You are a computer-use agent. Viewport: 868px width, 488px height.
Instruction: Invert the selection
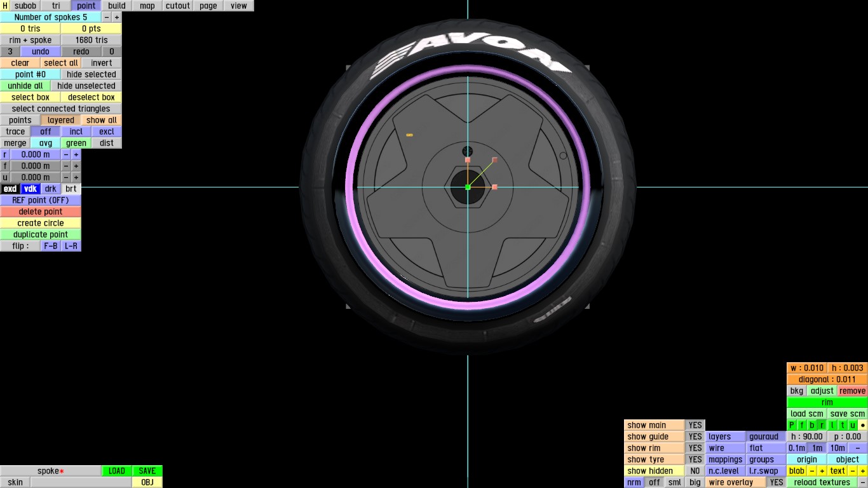click(102, 63)
